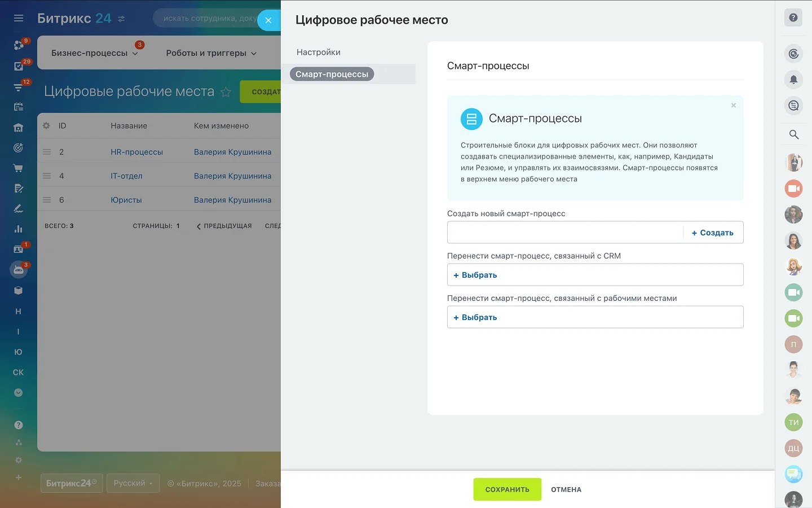812x508 pixels.
Task: Click the table settings gear next to ID
Action: pos(46,125)
